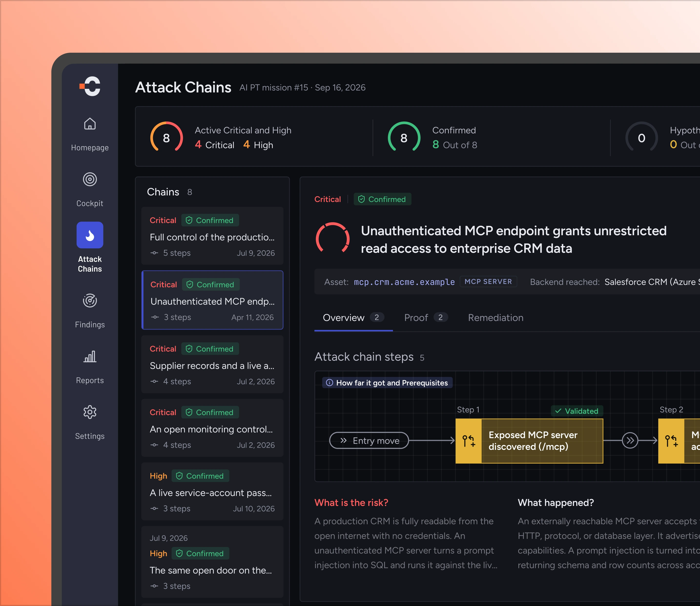Click the mcp.crm.acme.example asset link

tap(404, 282)
